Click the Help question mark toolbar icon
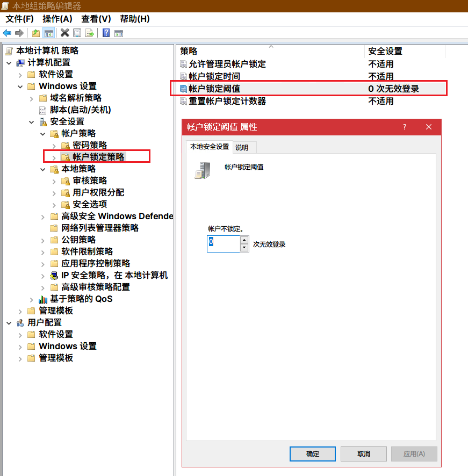The width and height of the screenshot is (468, 476). pyautogui.click(x=106, y=33)
